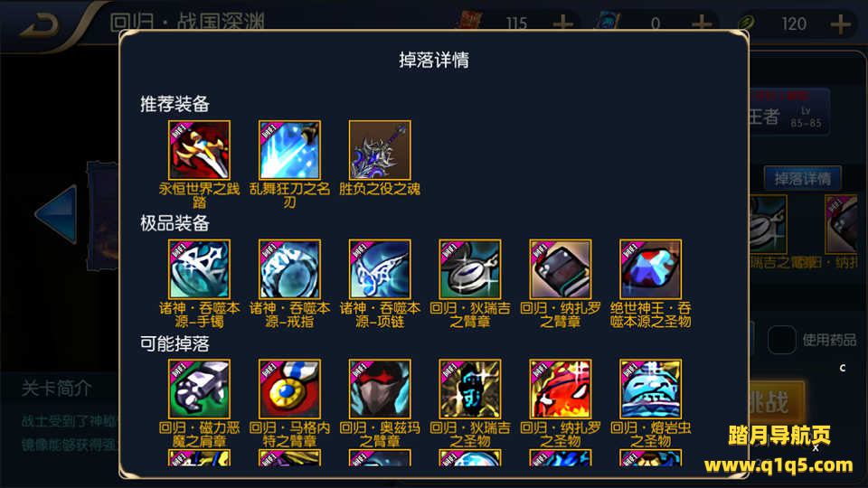Select the 诸神·吞噬本源-戒指 ring icon
This screenshot has width=868, height=488.
(x=289, y=269)
